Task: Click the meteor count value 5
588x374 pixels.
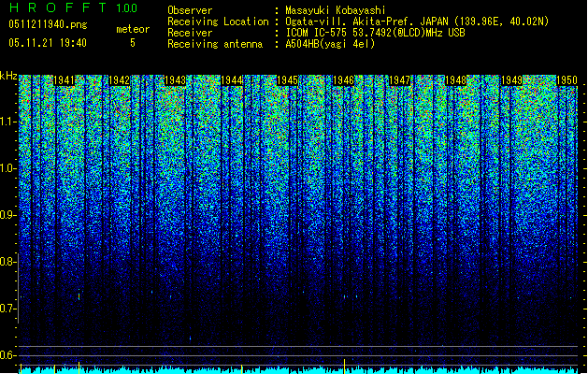Action: click(x=133, y=43)
